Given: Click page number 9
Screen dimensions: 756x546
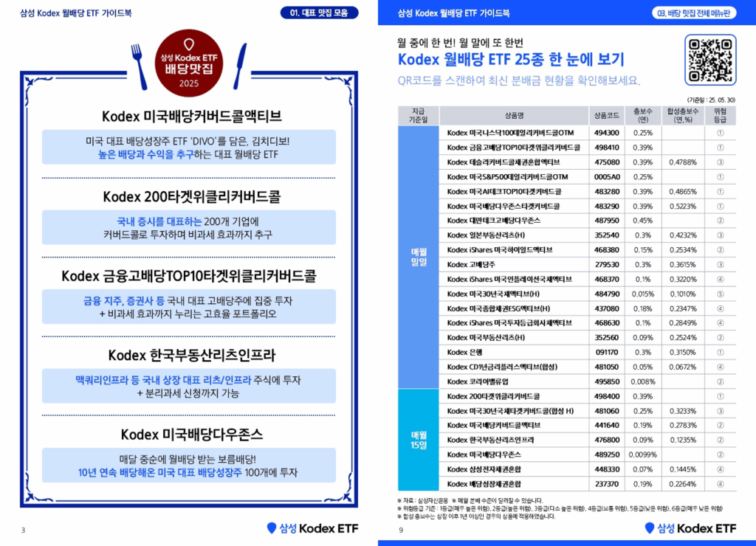Looking at the screenshot, I should (x=401, y=530).
